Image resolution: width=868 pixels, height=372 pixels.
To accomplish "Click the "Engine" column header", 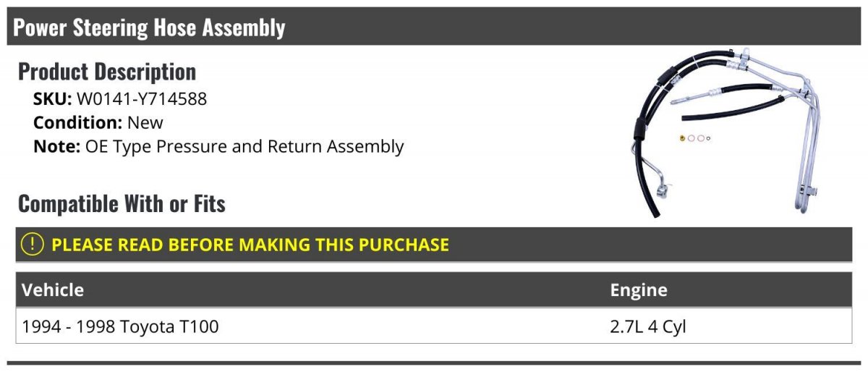I will click(639, 290).
